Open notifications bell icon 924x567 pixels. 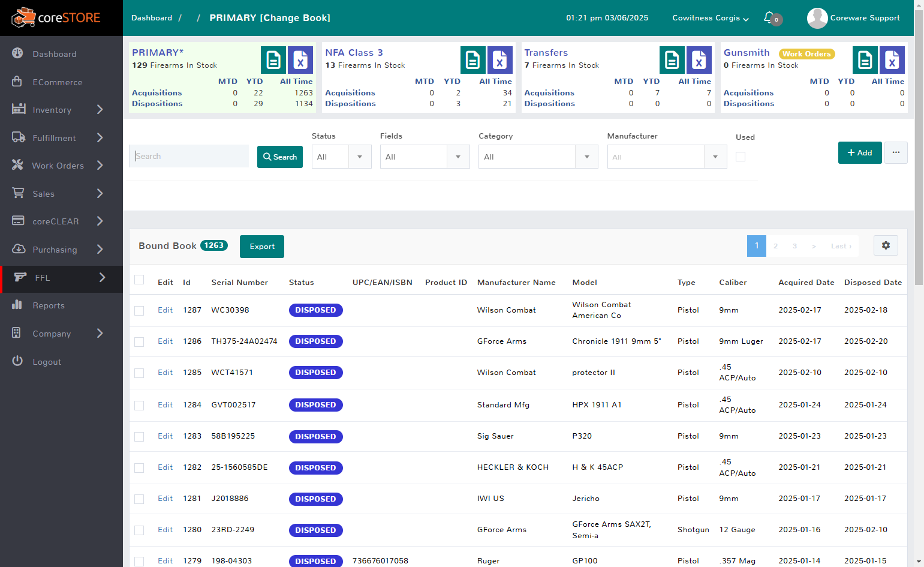(x=769, y=17)
